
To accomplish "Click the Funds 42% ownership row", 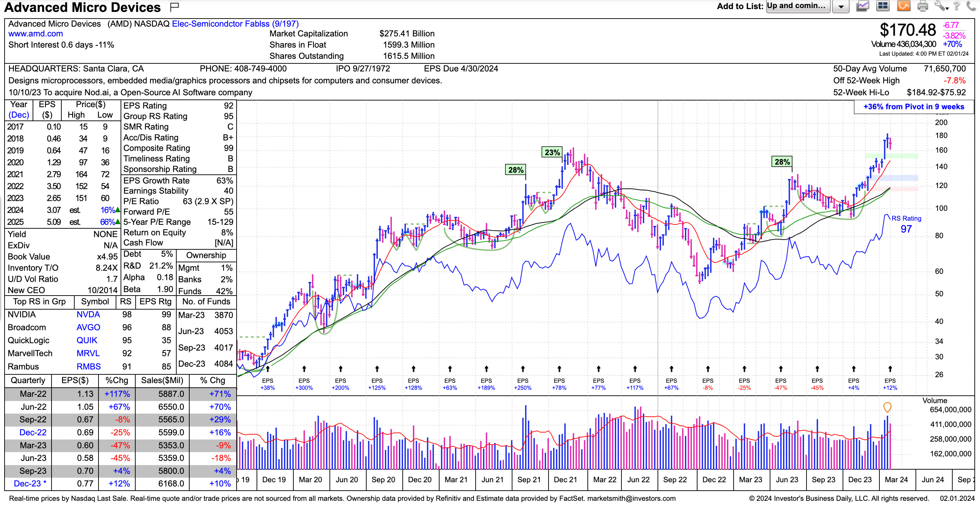I will pos(205,291).
